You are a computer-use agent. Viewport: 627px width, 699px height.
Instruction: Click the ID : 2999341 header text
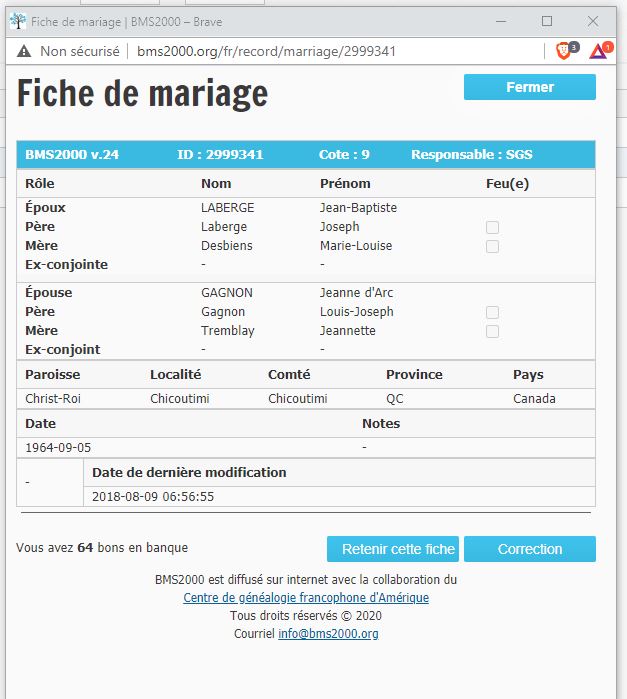[220, 155]
